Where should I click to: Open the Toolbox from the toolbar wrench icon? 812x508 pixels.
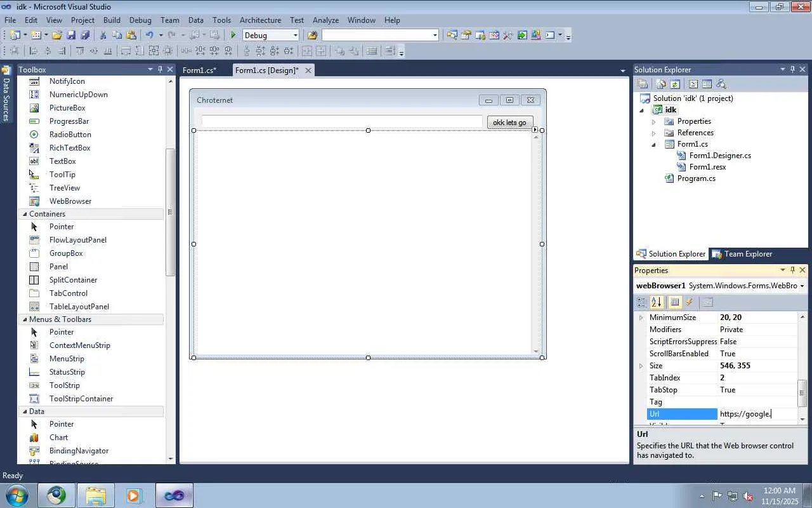[x=507, y=36]
